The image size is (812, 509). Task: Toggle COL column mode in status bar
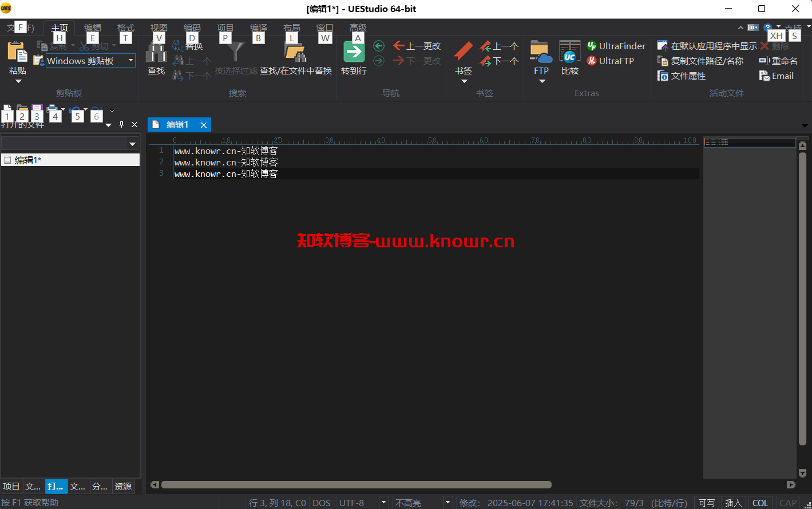(760, 503)
